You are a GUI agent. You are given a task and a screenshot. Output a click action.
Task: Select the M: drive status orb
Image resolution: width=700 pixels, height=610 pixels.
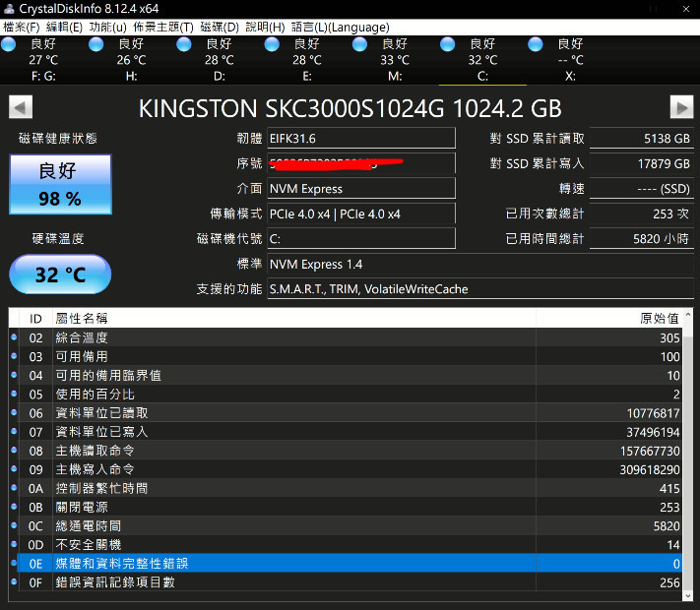click(359, 44)
